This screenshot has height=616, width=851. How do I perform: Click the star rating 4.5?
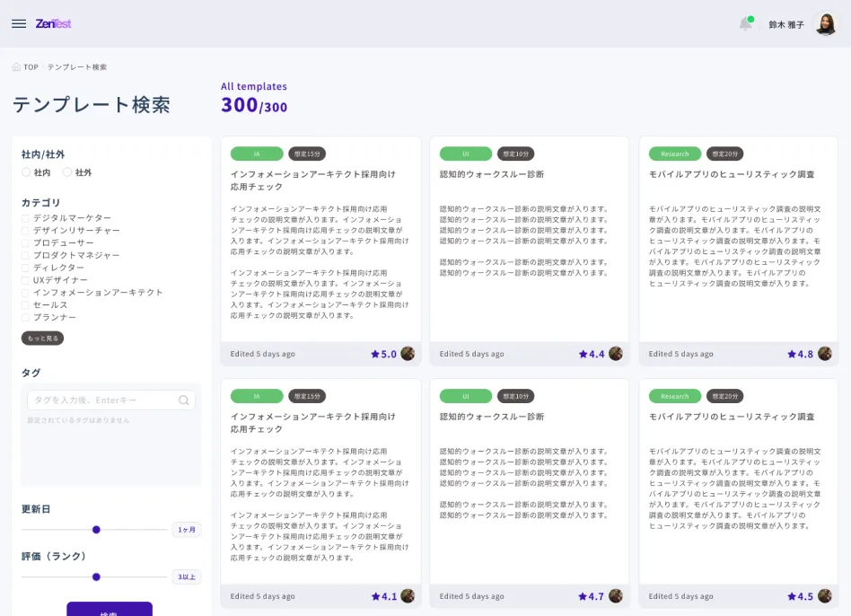[x=801, y=596]
